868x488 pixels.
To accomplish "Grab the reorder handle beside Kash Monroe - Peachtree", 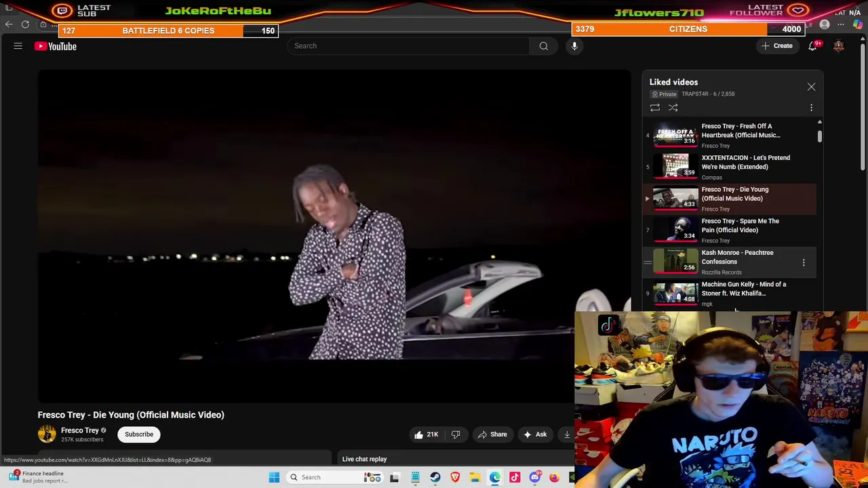I will [x=647, y=262].
